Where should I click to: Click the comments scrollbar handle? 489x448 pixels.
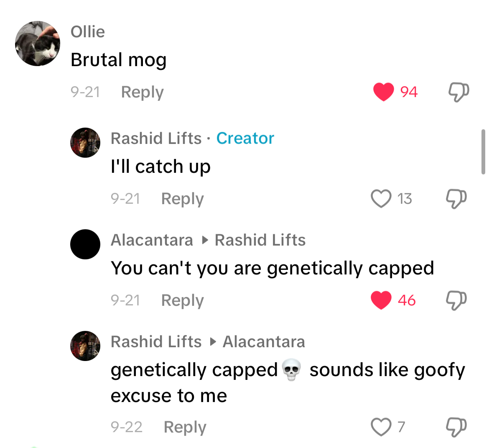click(x=483, y=151)
